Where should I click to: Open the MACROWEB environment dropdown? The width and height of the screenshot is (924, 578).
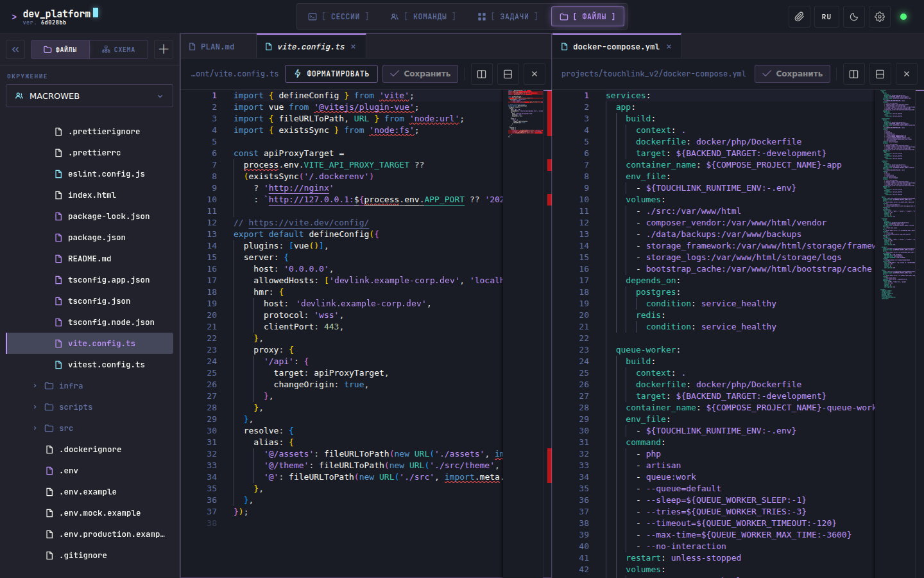[x=89, y=96]
